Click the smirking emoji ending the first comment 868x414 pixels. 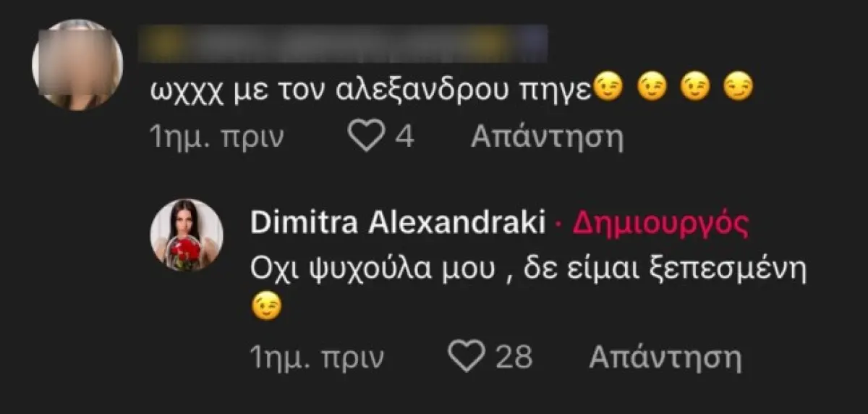tap(739, 88)
